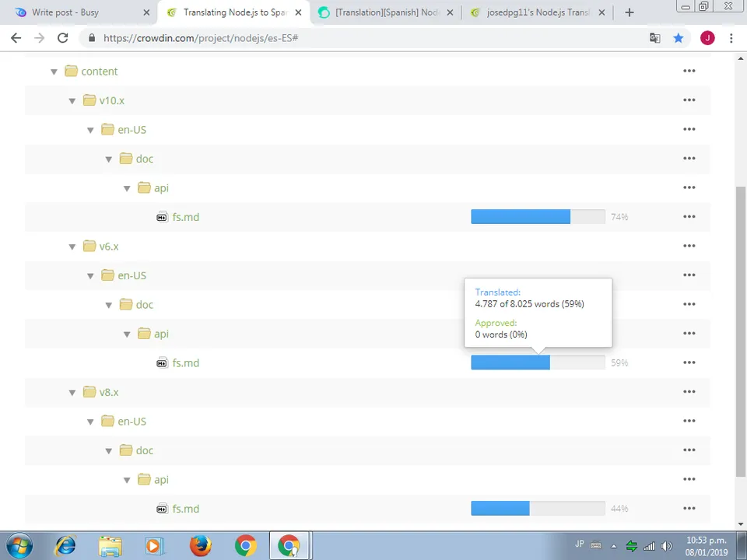Screen dimensions: 747x560
Task: Launch Internet Explorer from the taskbar
Action: [x=65, y=546]
